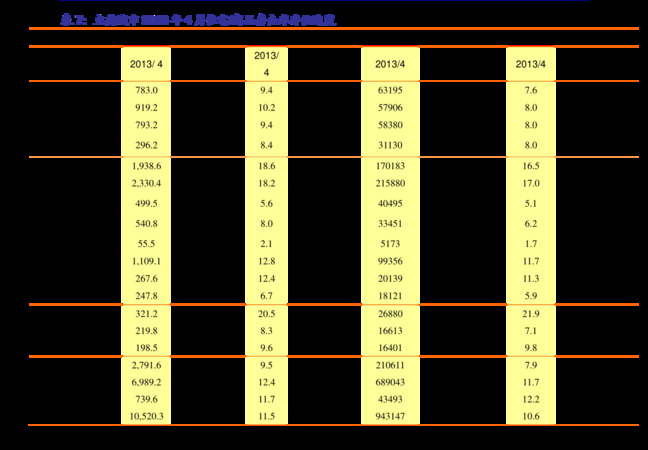Select the value 919.2
This screenshot has height=450, width=648.
coord(146,107)
